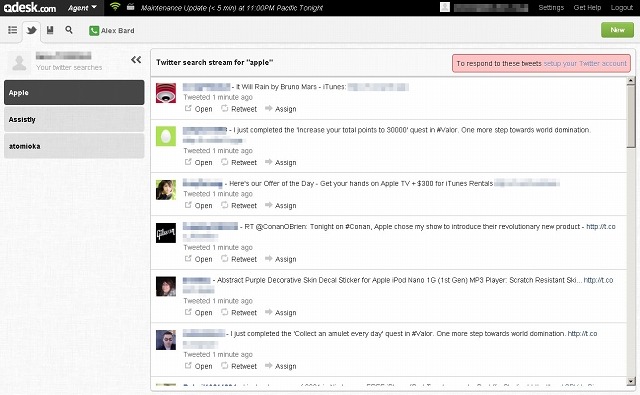
Task: Open the ConanOBrien retweet item
Action: [x=199, y=259]
